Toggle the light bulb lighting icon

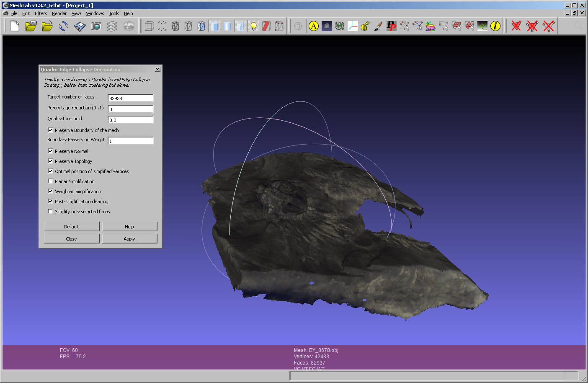253,26
